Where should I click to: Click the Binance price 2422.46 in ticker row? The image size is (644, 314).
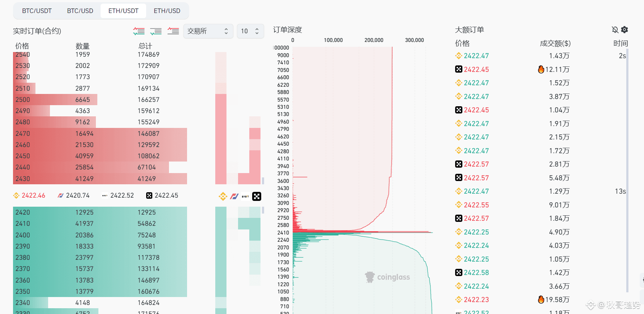point(33,195)
